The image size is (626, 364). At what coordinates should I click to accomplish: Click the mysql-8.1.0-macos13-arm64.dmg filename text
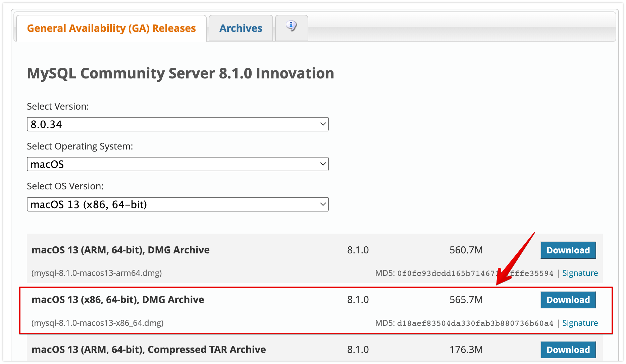click(x=97, y=273)
